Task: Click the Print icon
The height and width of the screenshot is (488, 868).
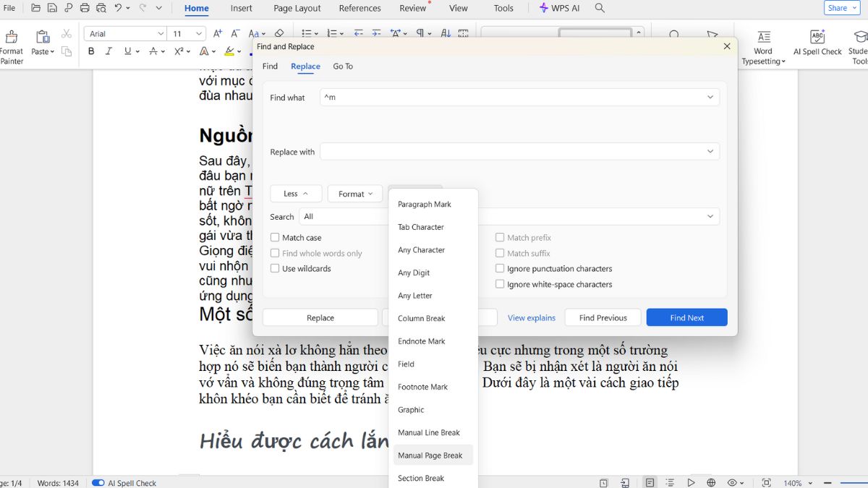Action: 85,8
